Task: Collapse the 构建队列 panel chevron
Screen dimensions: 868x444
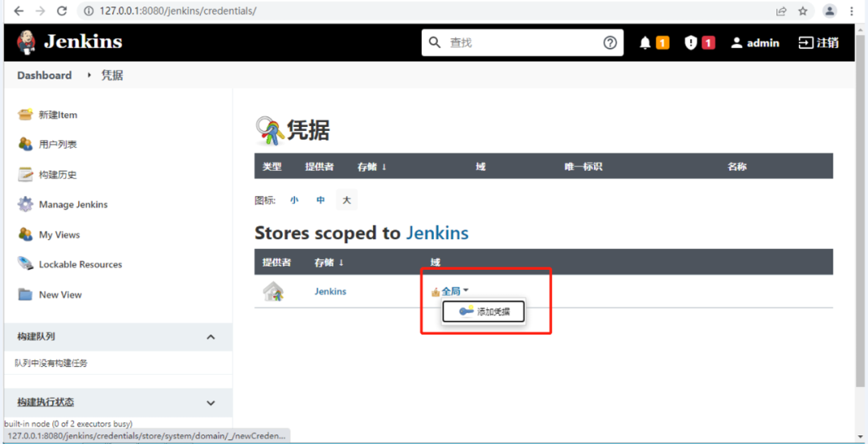Action: click(x=211, y=336)
